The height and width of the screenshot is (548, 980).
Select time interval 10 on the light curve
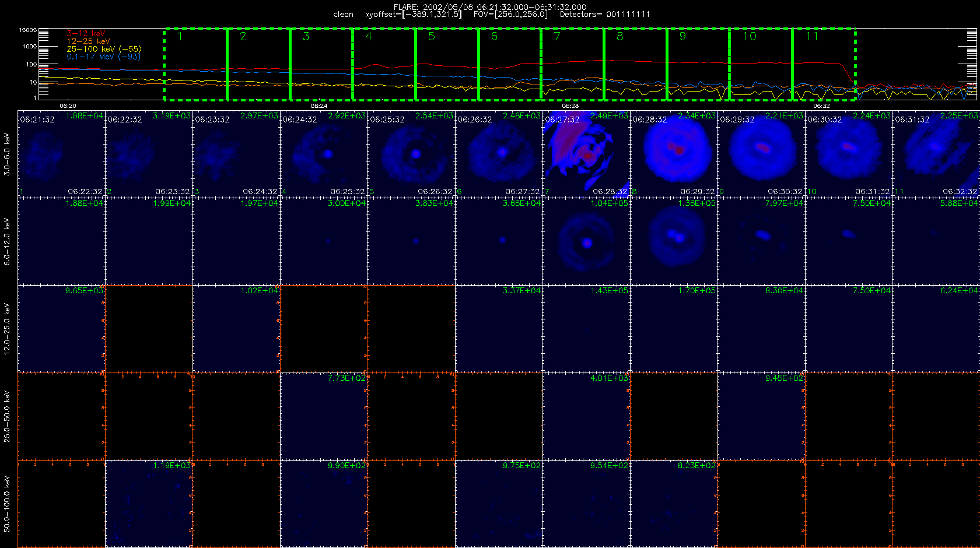[761, 64]
